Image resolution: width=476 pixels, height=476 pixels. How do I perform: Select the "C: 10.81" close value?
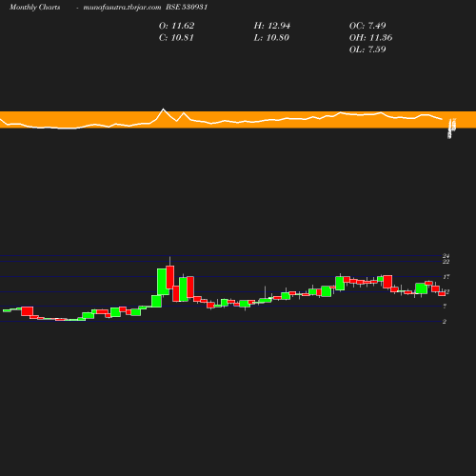[x=176, y=38]
